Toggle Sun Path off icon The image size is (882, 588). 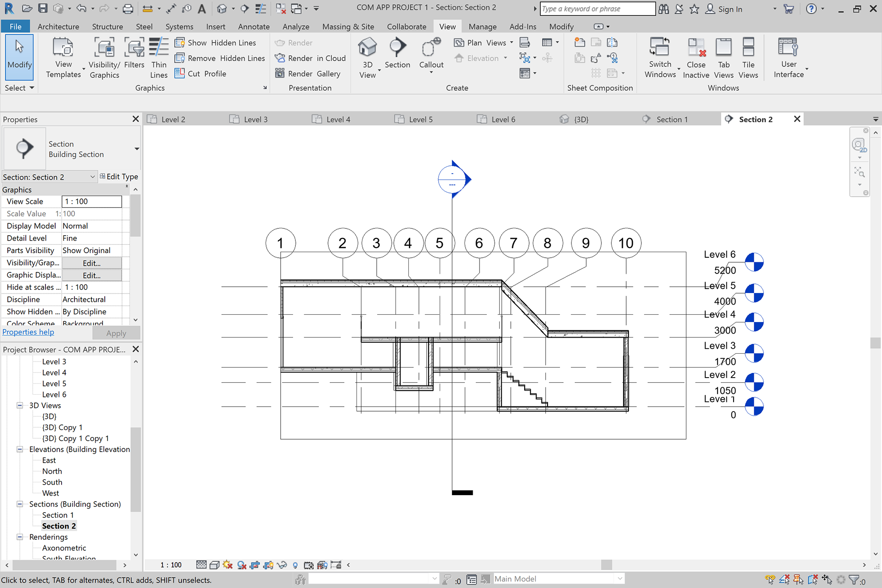227,565
